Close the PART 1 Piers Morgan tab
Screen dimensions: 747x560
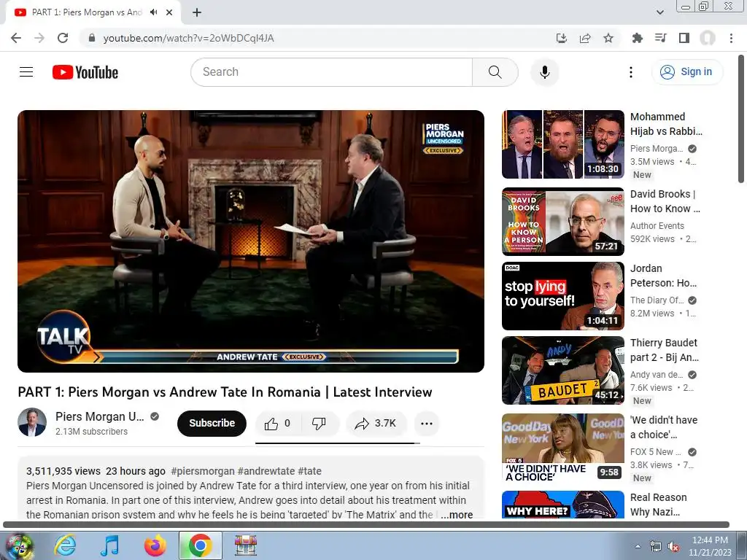(x=169, y=12)
